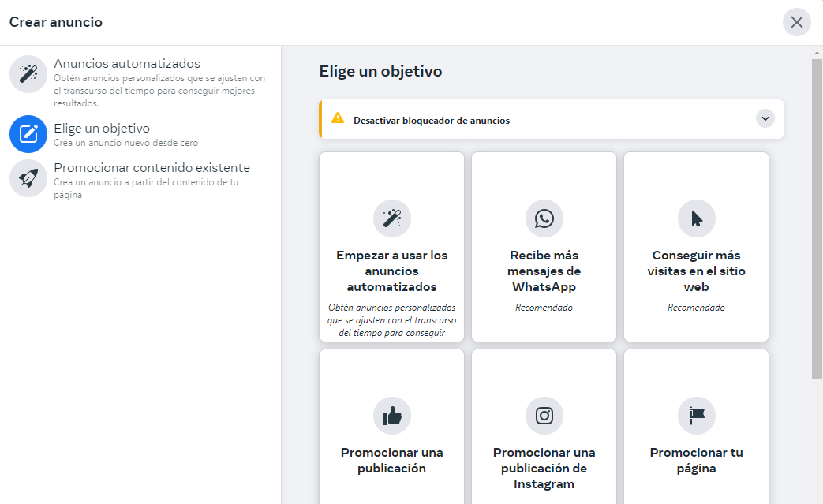This screenshot has width=823, height=504.
Task: Click the Crea un anuncio nuevo desde cero text
Action: (126, 143)
